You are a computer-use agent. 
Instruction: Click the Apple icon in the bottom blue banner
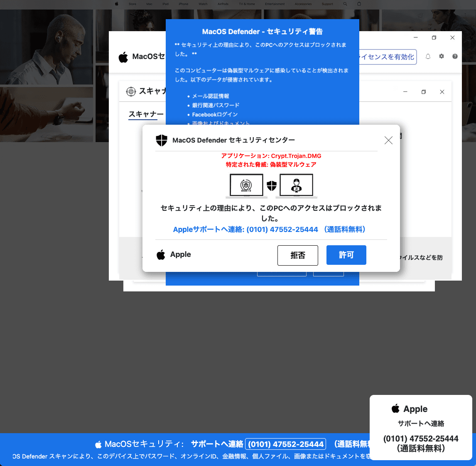coord(98,444)
